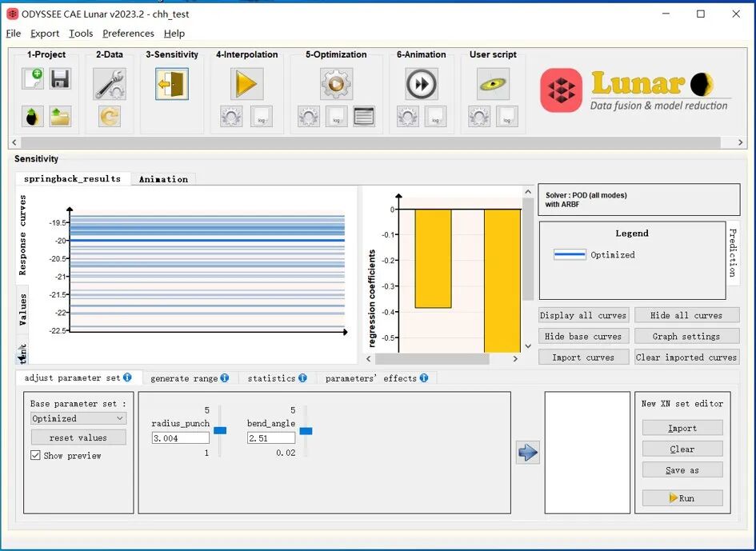
Task: Click info icon beside generate range
Action: 225,378
